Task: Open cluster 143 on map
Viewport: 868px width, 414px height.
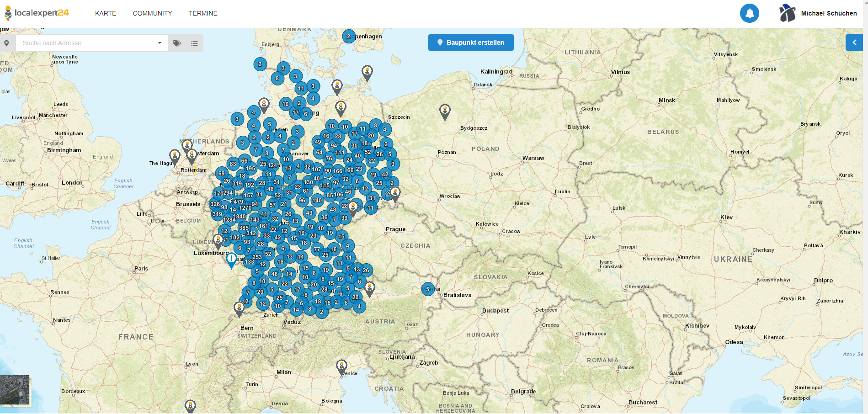Action: pos(255,220)
